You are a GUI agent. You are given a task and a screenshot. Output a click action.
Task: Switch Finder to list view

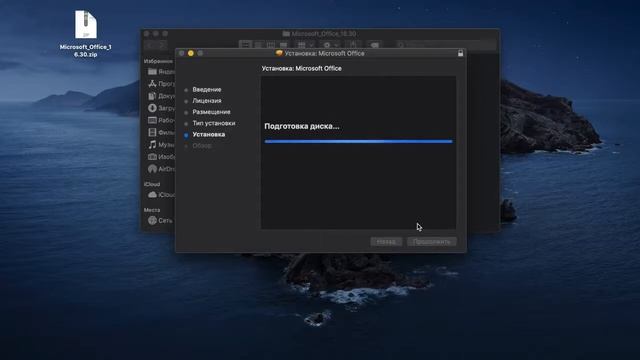click(258, 44)
